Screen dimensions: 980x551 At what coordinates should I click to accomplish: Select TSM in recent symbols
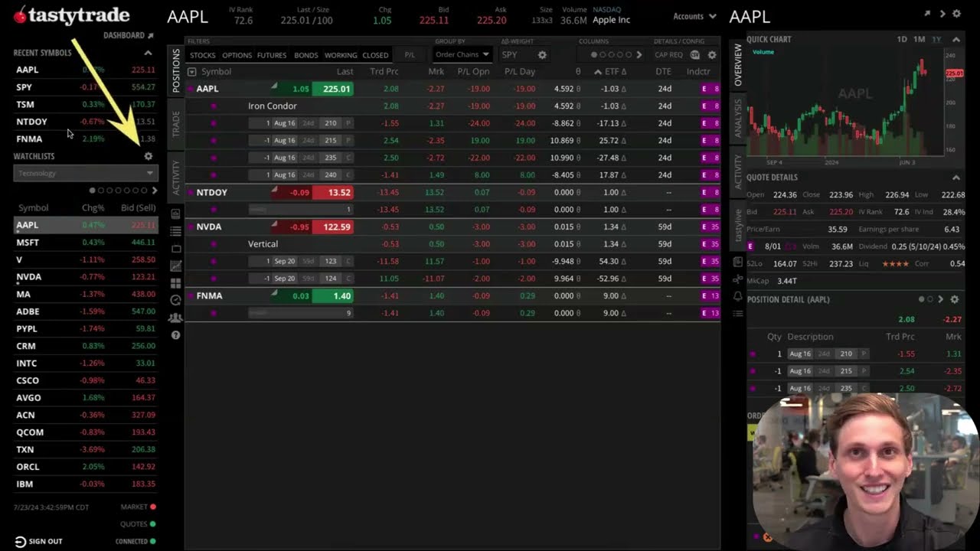point(86,104)
